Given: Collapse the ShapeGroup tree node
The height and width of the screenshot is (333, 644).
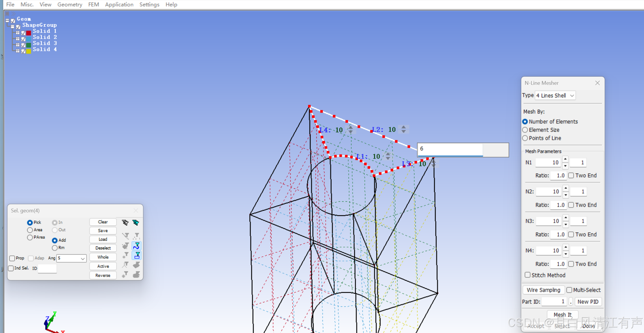Looking at the screenshot, I should [12, 27].
